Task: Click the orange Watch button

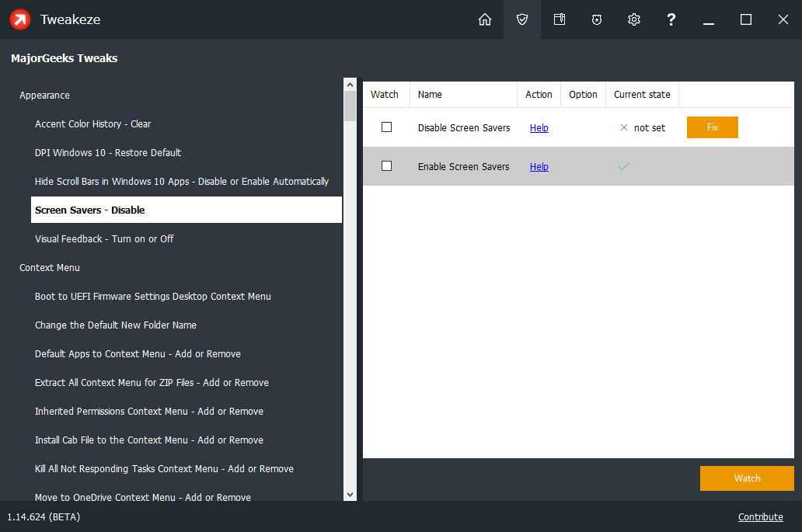Action: [x=747, y=478]
